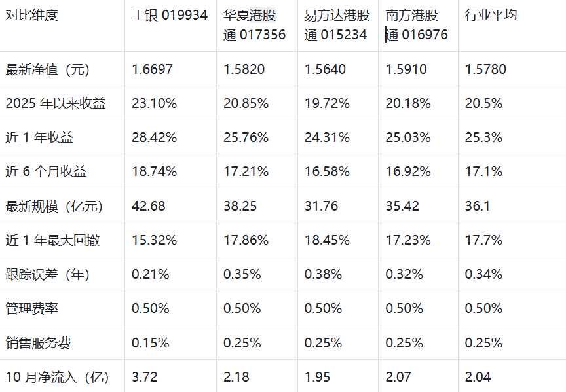Click the 23.10% return cell
The height and width of the screenshot is (392, 566).
click(170, 103)
